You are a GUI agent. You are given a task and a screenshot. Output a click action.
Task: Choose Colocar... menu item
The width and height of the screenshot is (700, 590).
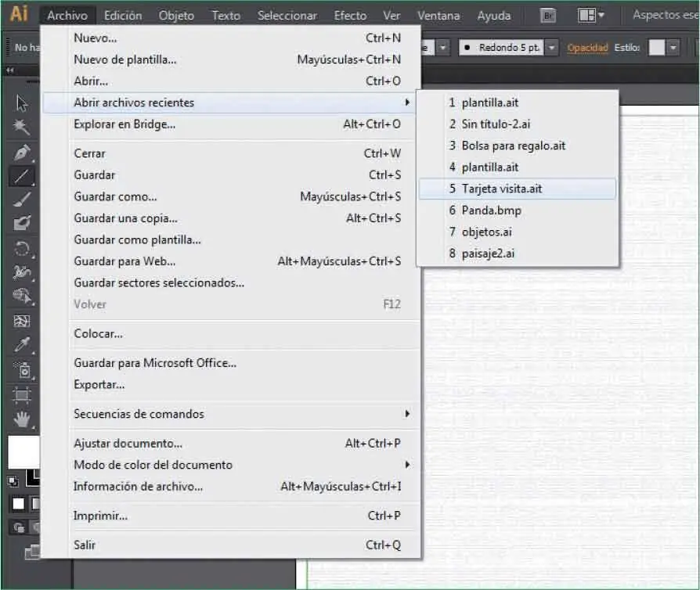tap(231, 334)
